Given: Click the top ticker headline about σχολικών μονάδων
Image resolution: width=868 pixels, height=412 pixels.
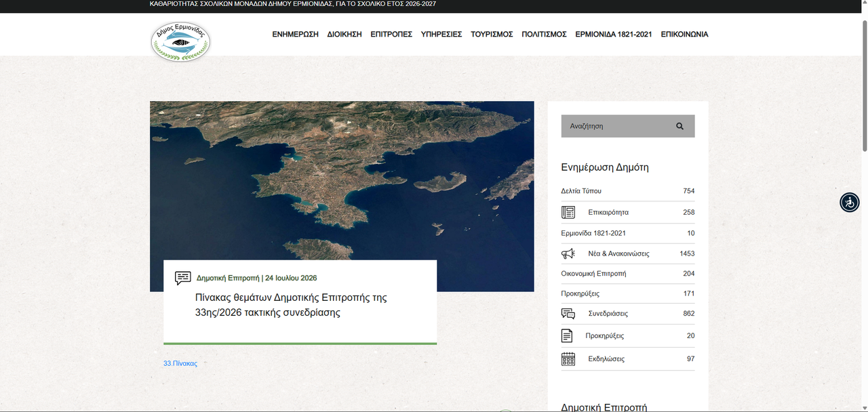Looking at the screenshot, I should [x=293, y=4].
